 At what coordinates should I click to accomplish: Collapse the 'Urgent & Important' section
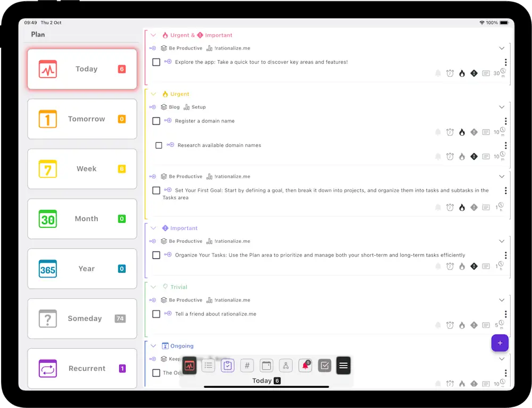(x=153, y=35)
